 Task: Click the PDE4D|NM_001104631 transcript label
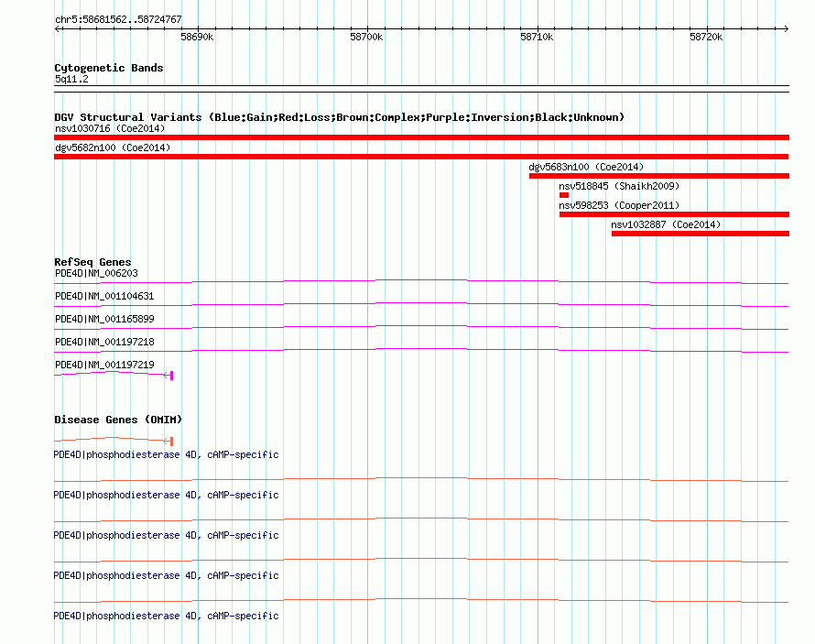click(104, 296)
